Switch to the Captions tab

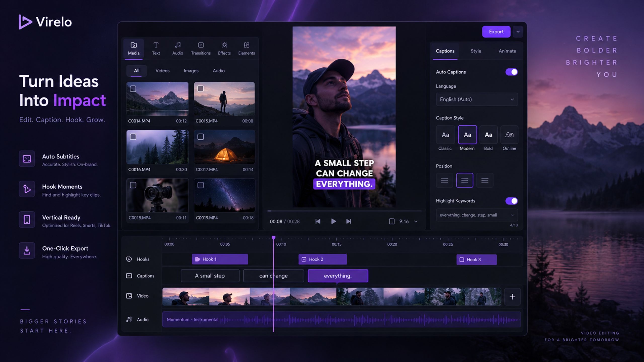click(x=445, y=51)
